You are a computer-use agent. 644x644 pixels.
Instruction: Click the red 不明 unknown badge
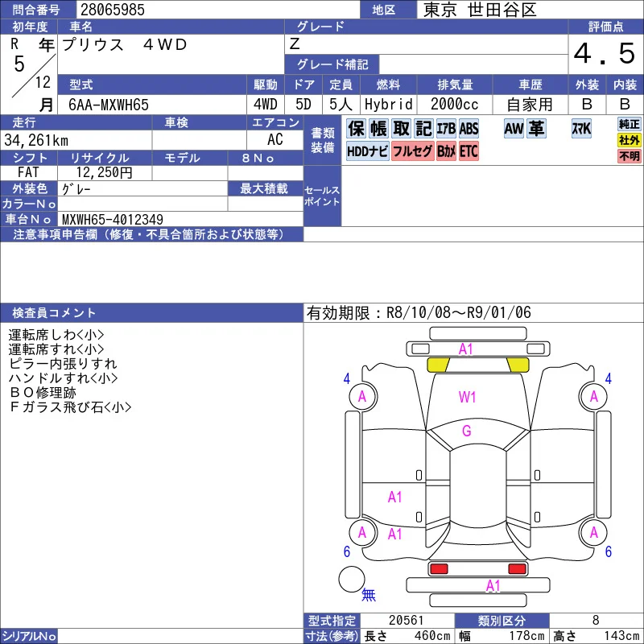630,156
